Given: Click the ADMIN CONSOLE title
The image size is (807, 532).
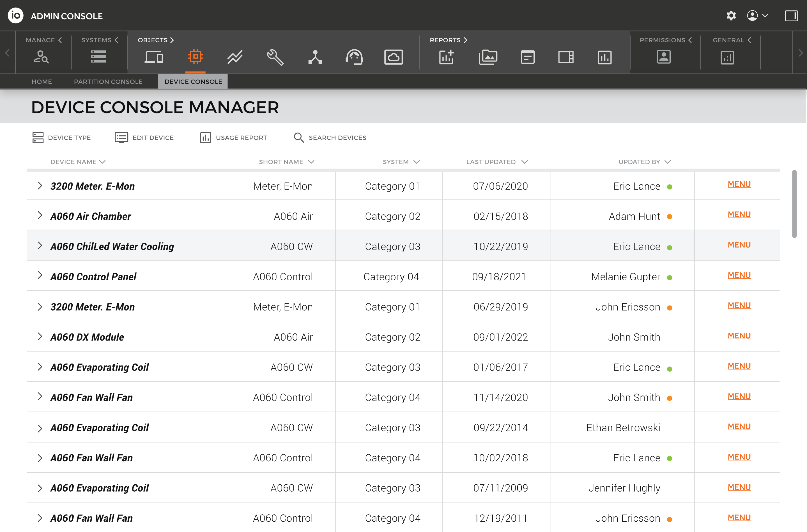Looking at the screenshot, I should [x=66, y=16].
